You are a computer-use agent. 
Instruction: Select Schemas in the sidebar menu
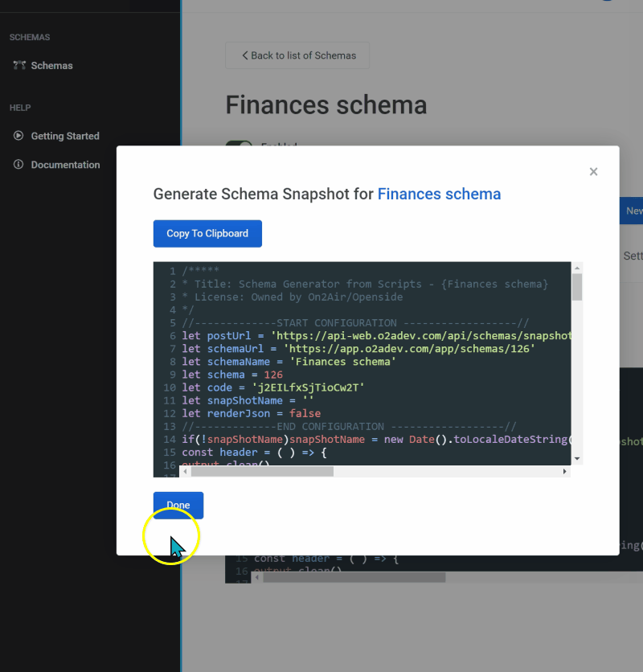coord(51,65)
